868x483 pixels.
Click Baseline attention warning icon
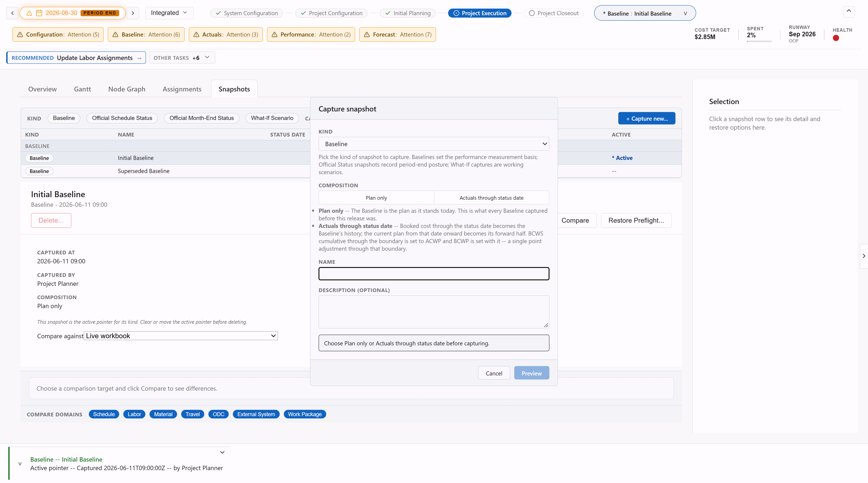pyautogui.click(x=115, y=34)
